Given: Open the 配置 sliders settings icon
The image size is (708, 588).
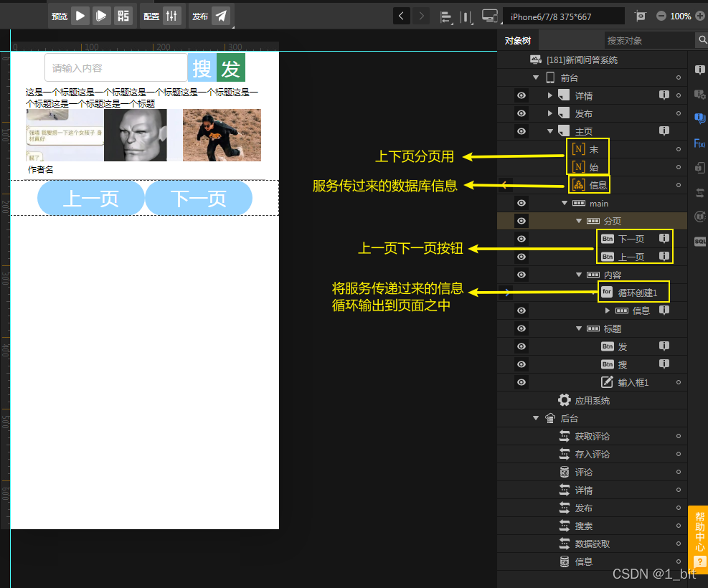Looking at the screenshot, I should tap(172, 16).
